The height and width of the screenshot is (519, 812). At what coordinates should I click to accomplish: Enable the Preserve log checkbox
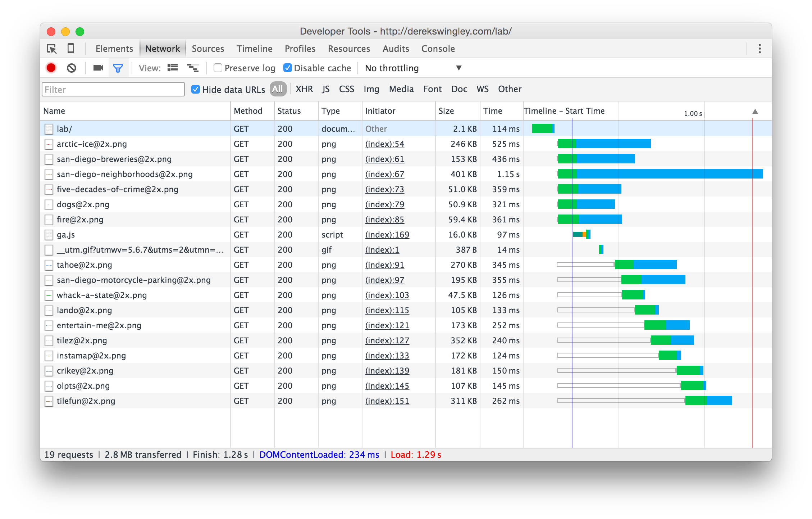(x=218, y=68)
